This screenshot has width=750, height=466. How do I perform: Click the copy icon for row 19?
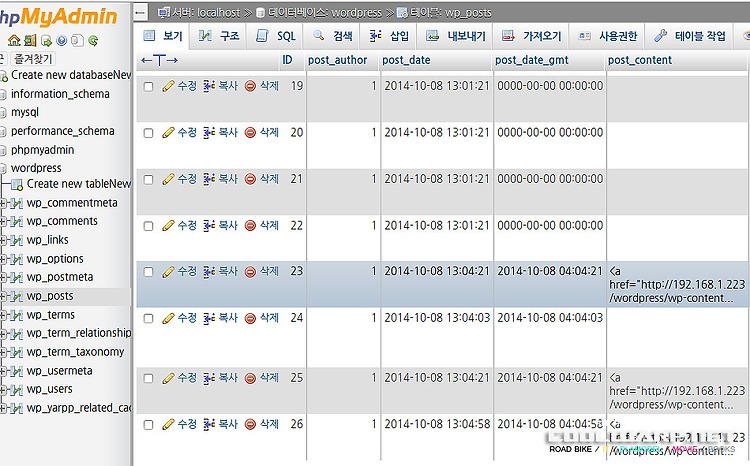click(x=209, y=86)
